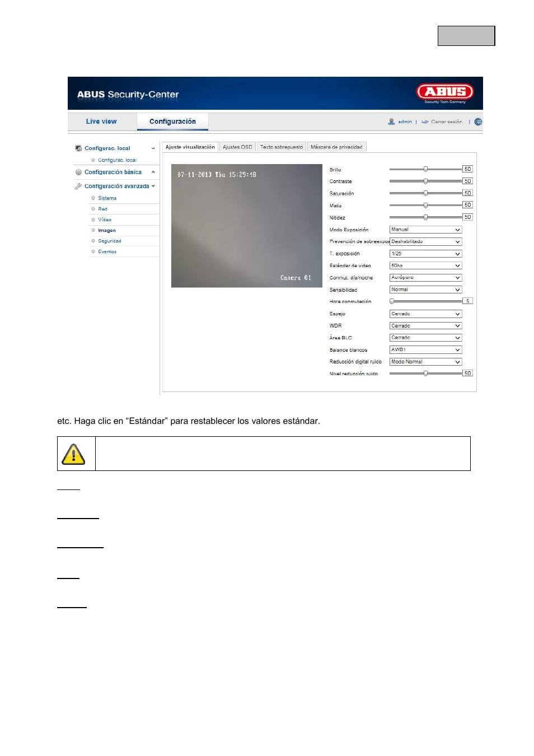Open the Ajustes OSD tab
534x756 pixels.
(237, 147)
